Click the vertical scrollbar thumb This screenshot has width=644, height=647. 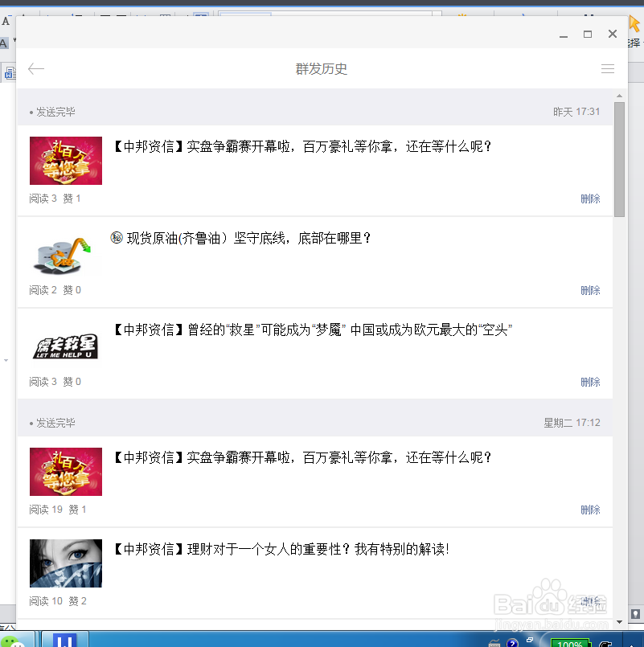619,159
